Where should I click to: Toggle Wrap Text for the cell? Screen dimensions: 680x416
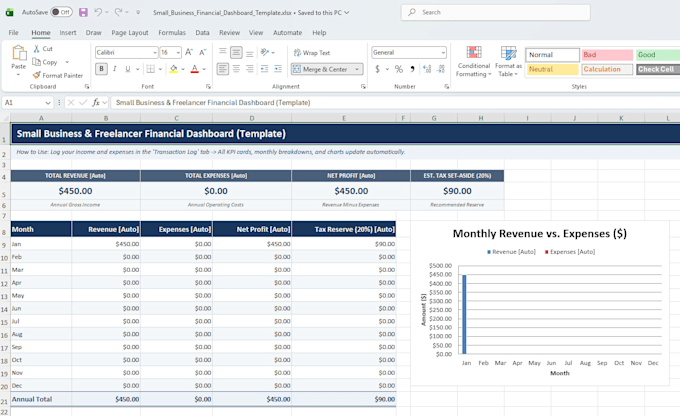312,52
